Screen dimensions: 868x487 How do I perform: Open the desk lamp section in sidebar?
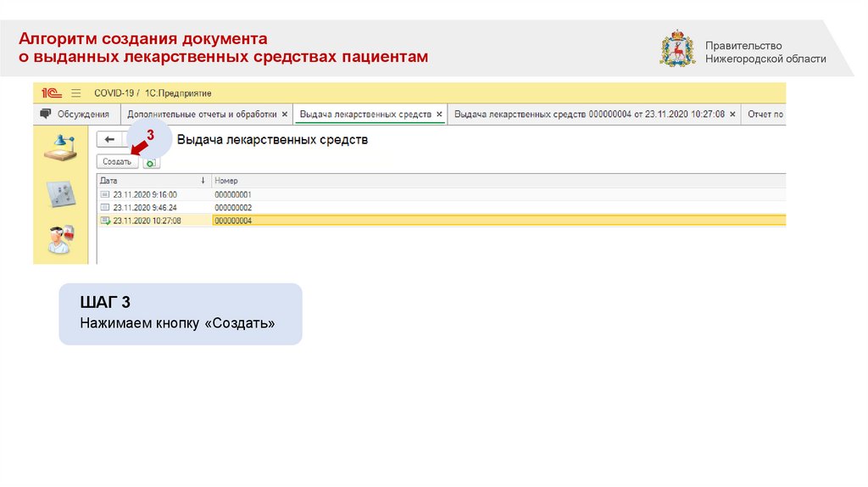click(61, 148)
